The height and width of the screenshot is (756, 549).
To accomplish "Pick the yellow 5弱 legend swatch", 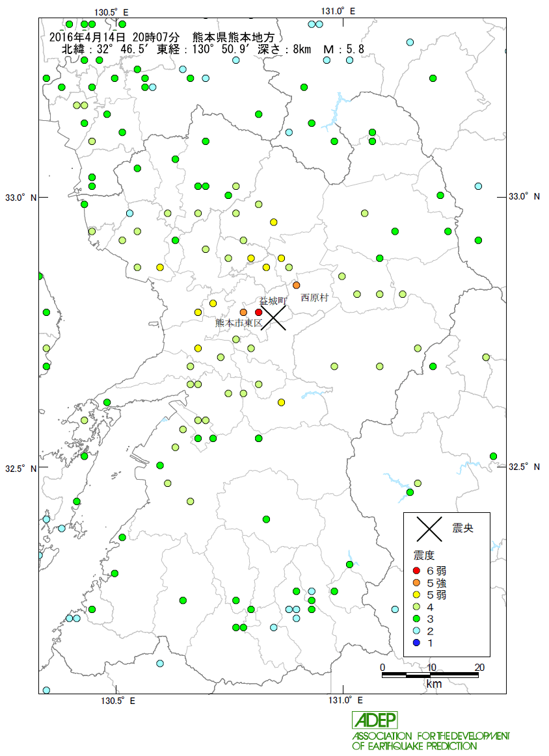I will tap(417, 595).
